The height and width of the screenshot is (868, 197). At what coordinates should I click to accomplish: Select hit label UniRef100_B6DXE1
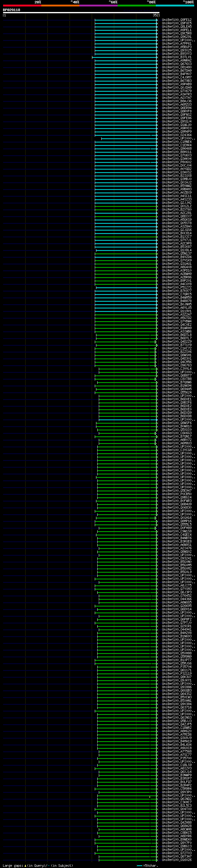(x=177, y=399)
